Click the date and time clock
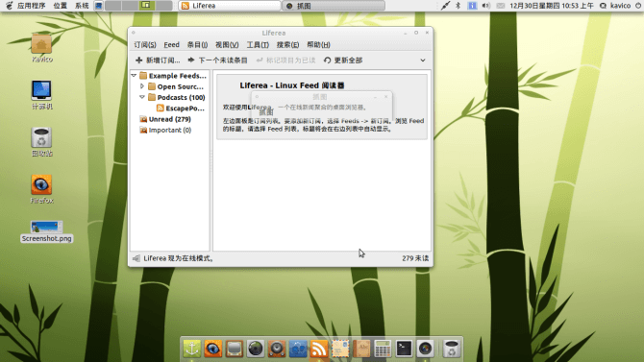 click(552, 6)
